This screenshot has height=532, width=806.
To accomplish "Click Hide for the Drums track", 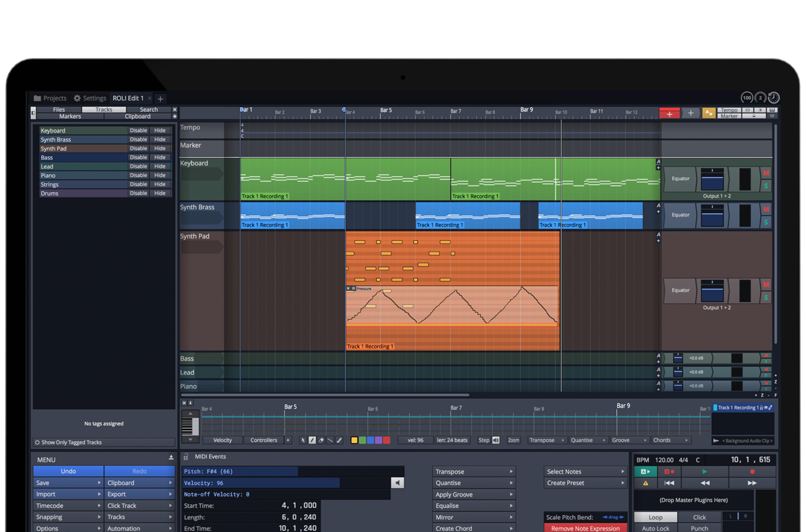I will [x=160, y=193].
